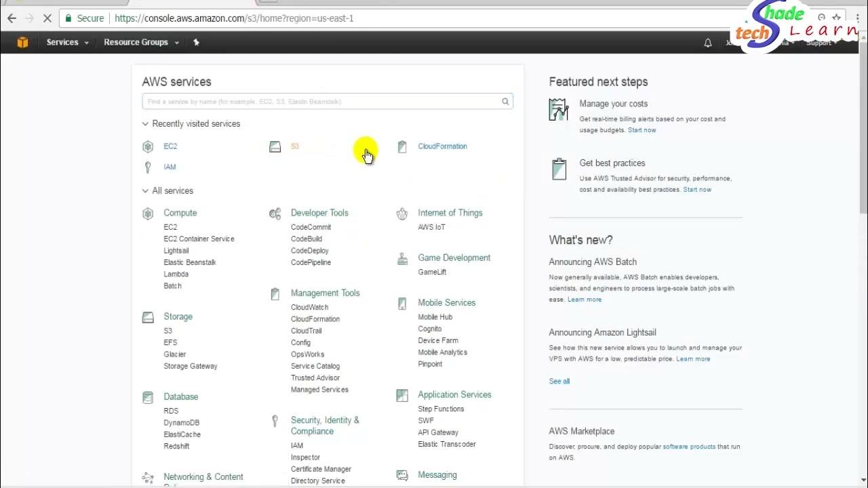Click the S3 bucket icon under Recently visited
Viewport: 868px width, 488px height.
(275, 146)
